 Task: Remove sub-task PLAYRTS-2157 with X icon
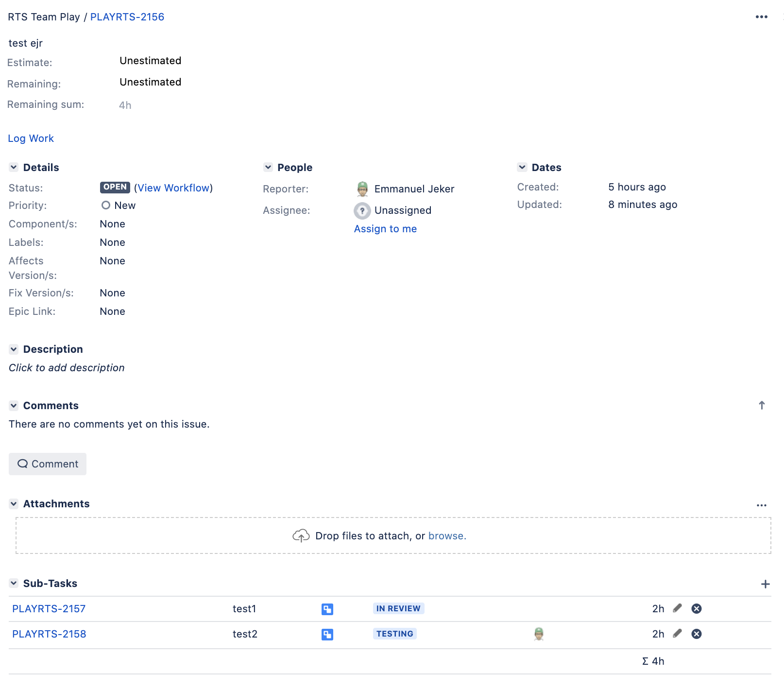[x=696, y=609]
